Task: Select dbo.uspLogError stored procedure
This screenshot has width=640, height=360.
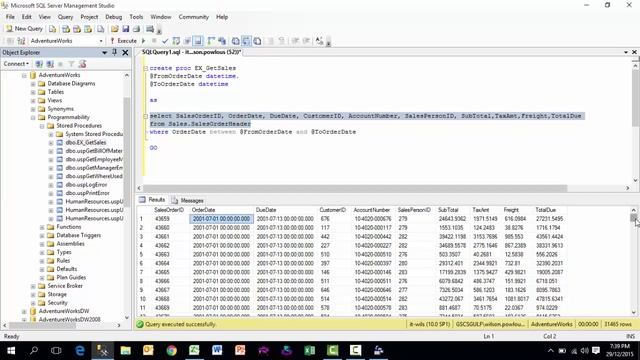Action: pos(86,184)
